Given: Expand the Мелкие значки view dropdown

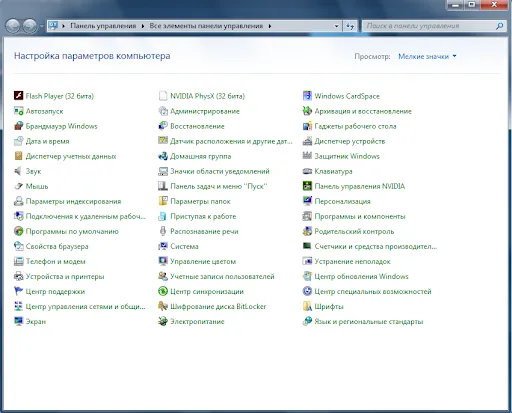Looking at the screenshot, I should [x=427, y=56].
